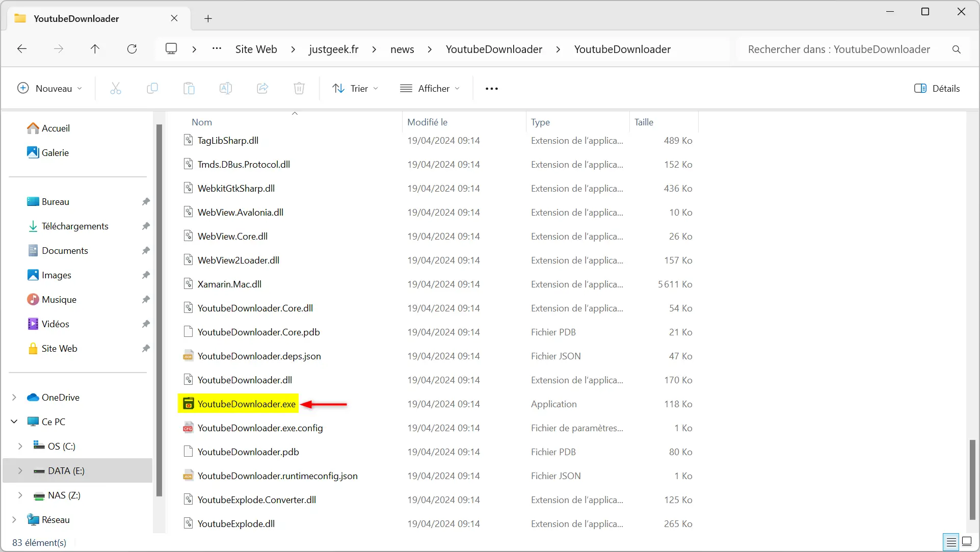Navigate up one folder level
The image size is (980, 552).
(95, 49)
